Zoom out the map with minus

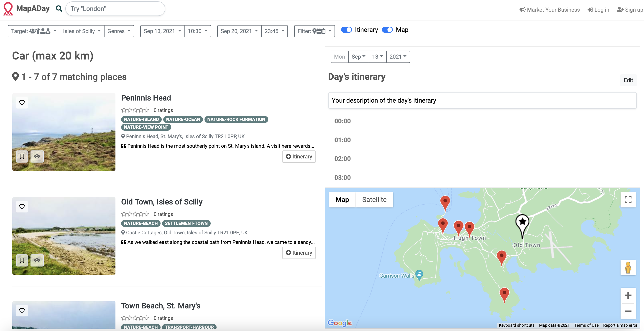point(628,311)
